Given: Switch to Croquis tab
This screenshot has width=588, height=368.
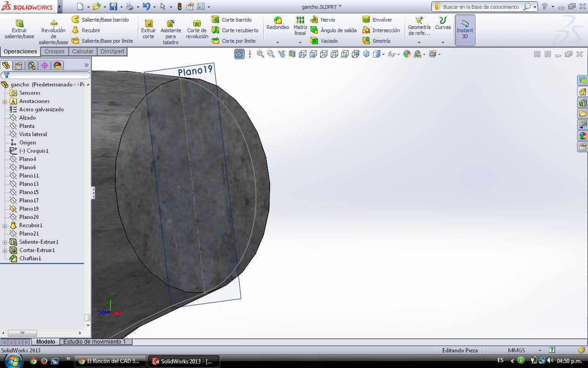Looking at the screenshot, I should point(54,52).
